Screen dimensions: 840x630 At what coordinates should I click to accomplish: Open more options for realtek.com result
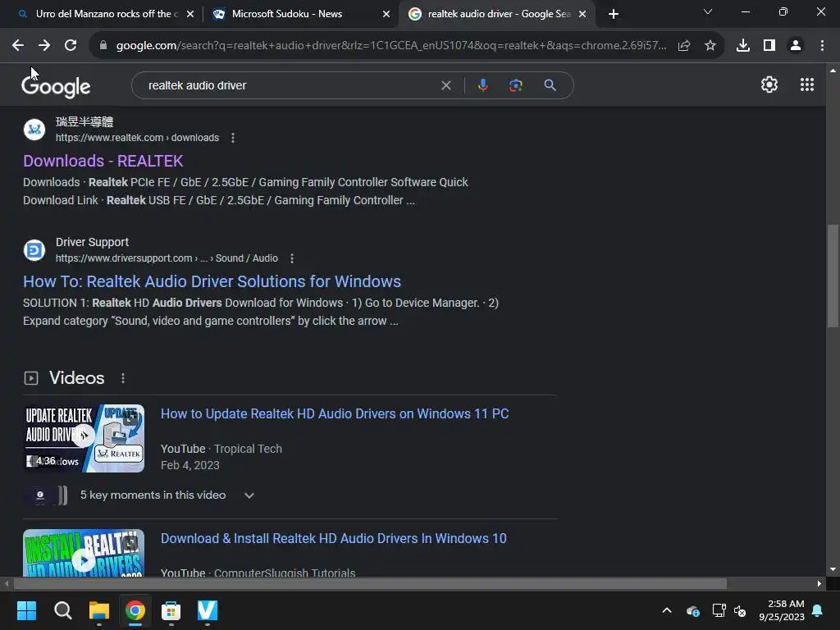pyautogui.click(x=232, y=138)
